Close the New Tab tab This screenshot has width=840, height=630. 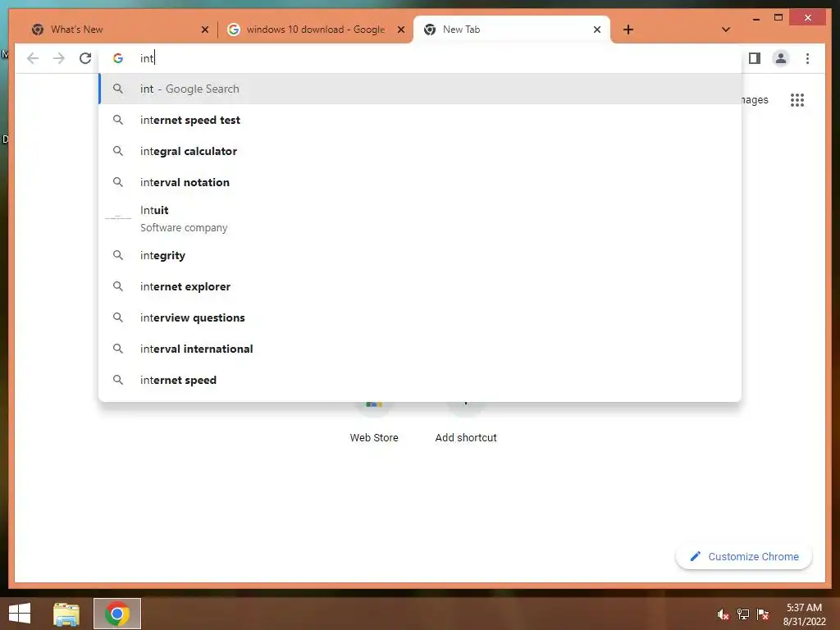click(597, 30)
